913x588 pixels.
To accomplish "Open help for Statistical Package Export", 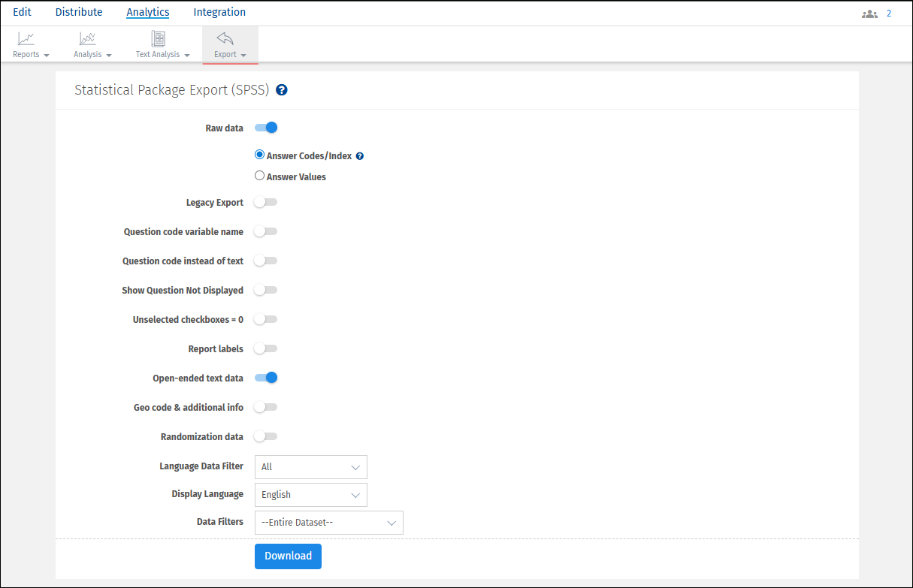I will pos(281,89).
